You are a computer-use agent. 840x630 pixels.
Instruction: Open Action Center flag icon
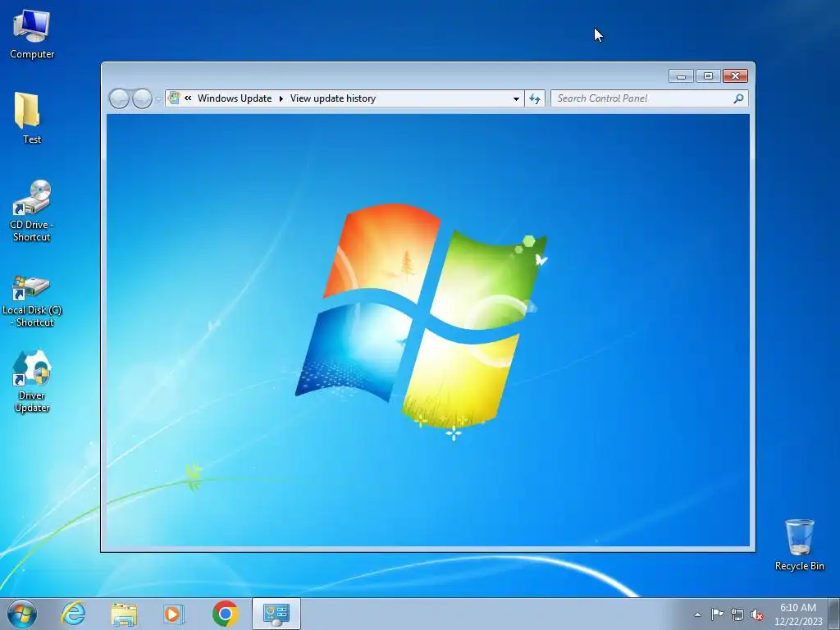coord(717,614)
